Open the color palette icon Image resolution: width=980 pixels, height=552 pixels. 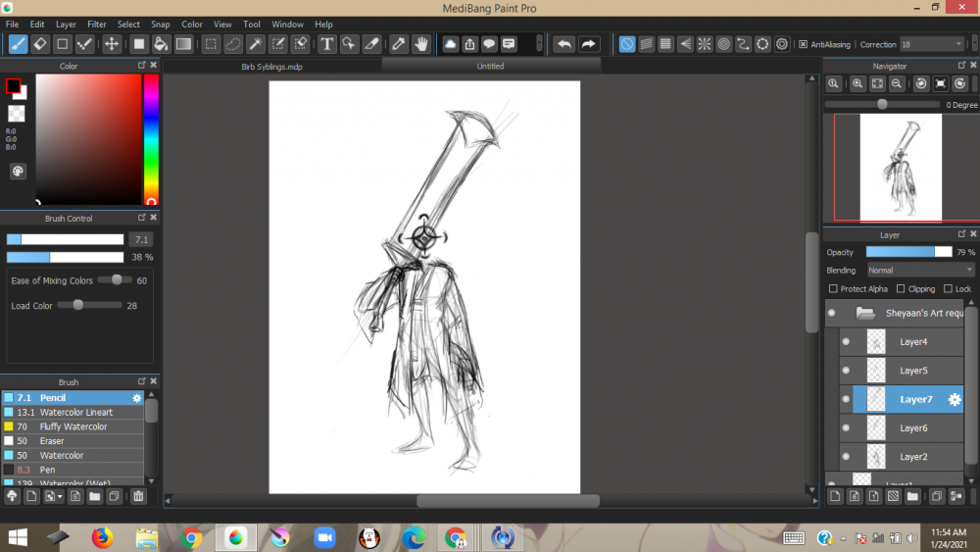point(18,172)
